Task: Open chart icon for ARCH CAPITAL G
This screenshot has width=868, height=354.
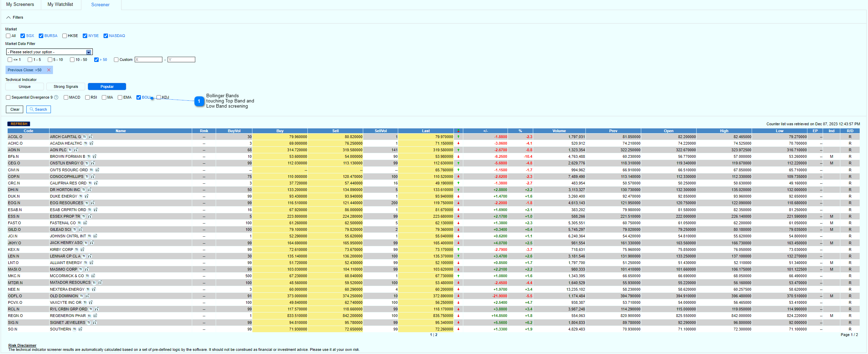Action: click(x=90, y=137)
